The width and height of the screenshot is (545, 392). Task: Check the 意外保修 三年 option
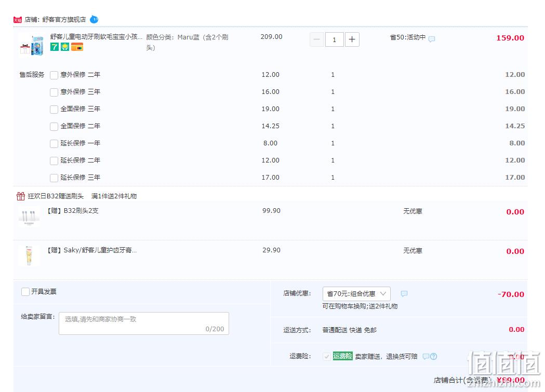tap(54, 92)
